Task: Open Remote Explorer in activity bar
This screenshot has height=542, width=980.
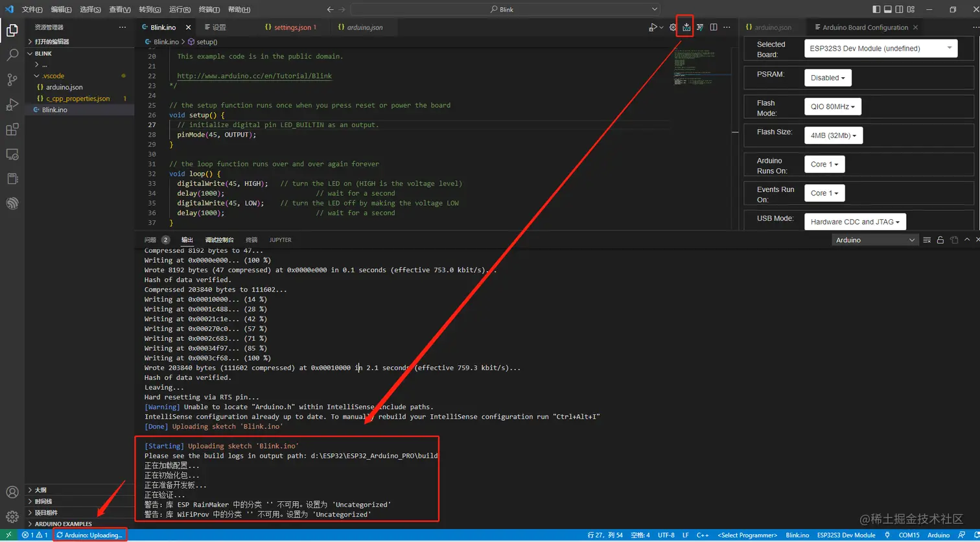Action: (x=12, y=154)
